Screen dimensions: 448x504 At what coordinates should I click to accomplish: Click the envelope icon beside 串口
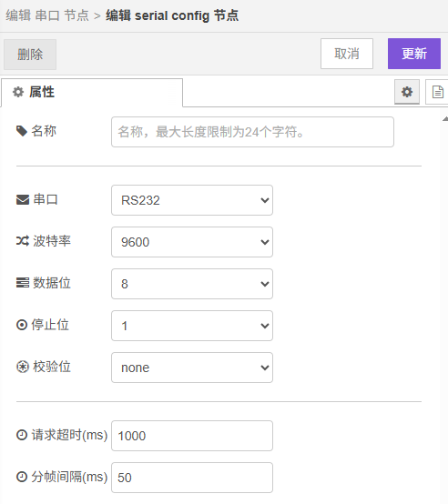[23, 199]
